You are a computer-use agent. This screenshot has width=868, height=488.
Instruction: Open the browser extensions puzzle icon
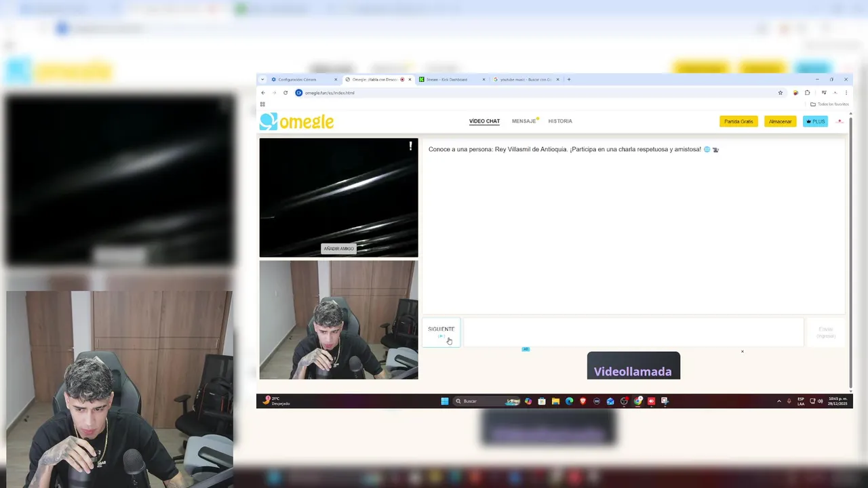(x=808, y=93)
